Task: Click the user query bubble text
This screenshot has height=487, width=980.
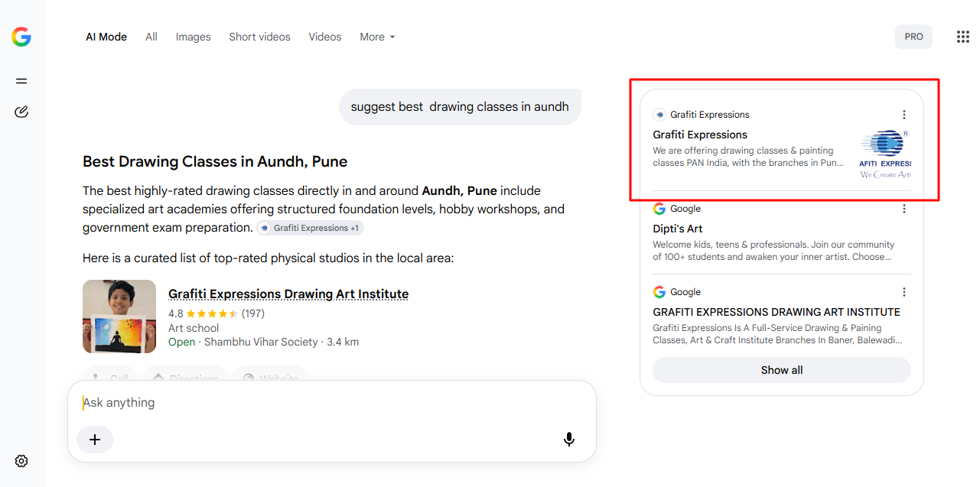Action: pyautogui.click(x=460, y=107)
